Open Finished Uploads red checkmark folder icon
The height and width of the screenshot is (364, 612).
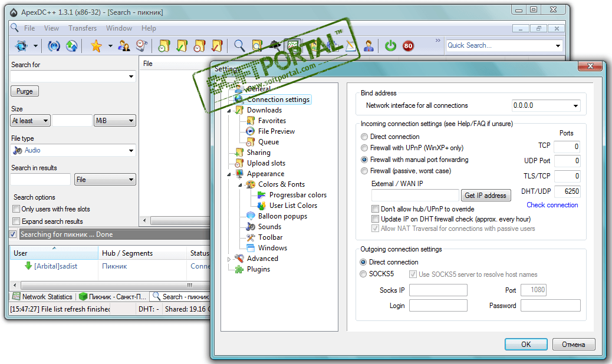click(217, 46)
